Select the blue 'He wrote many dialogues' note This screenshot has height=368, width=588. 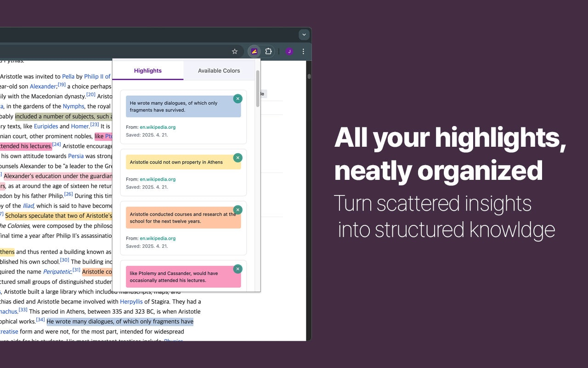(183, 106)
